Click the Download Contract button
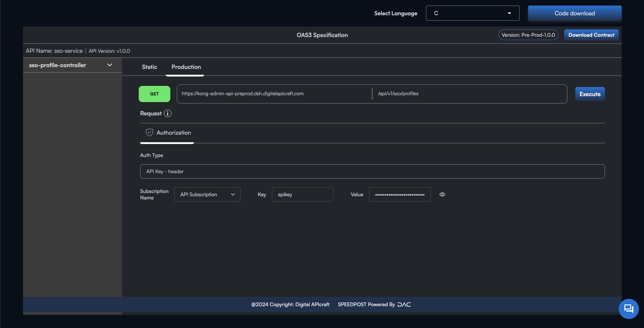 591,35
